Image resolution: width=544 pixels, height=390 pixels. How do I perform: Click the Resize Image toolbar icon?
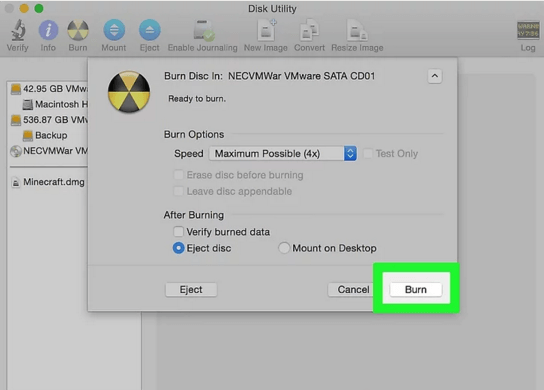pos(357,31)
